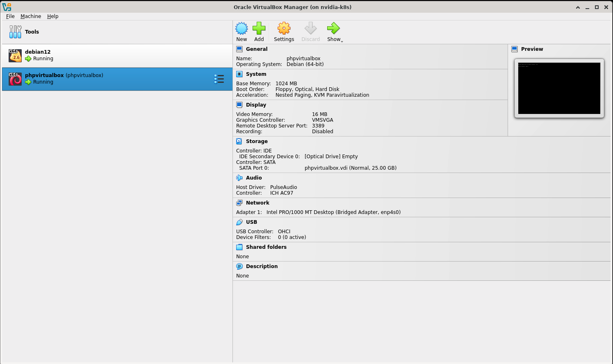The width and height of the screenshot is (613, 364).
Task: Click the Intel PRO/1000 MT Desktop adapter text
Action: [x=333, y=212]
